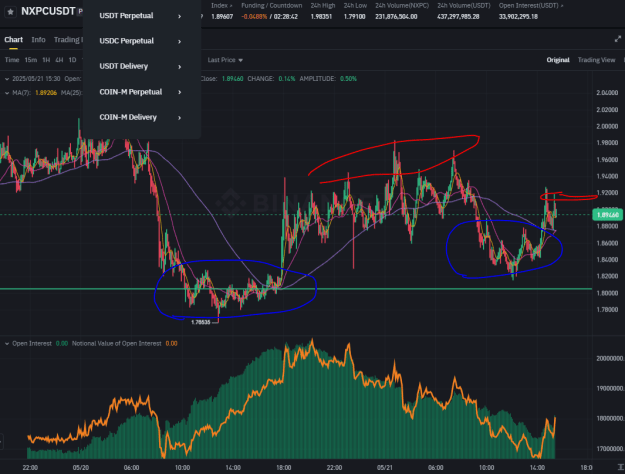625x474 pixels.
Task: Click the 05/21 date on time axis
Action: pyautogui.click(x=385, y=467)
